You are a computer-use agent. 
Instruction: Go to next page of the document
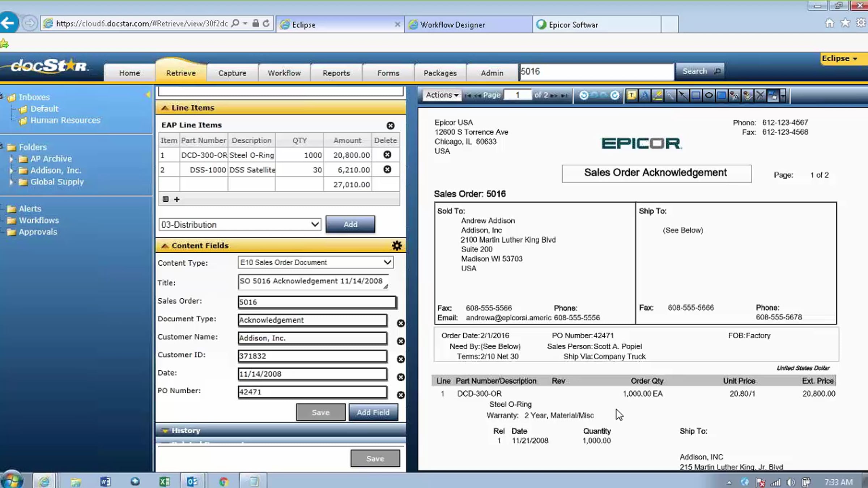pos(554,95)
